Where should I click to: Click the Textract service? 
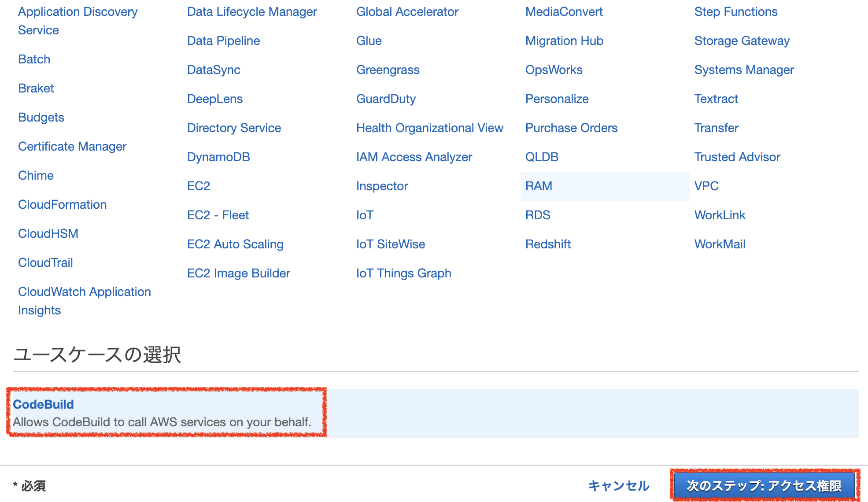coord(717,99)
